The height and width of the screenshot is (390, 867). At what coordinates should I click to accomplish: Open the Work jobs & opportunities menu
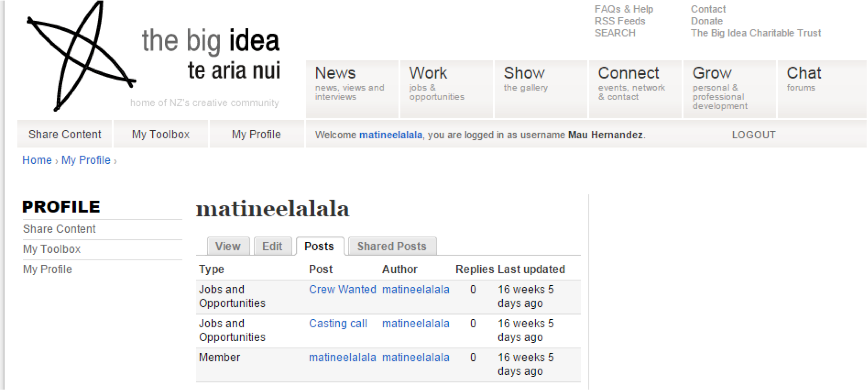coord(447,89)
